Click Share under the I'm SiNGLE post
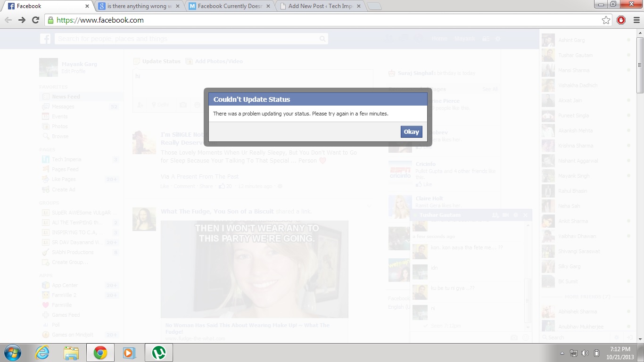This screenshot has height=362, width=644. point(206,186)
